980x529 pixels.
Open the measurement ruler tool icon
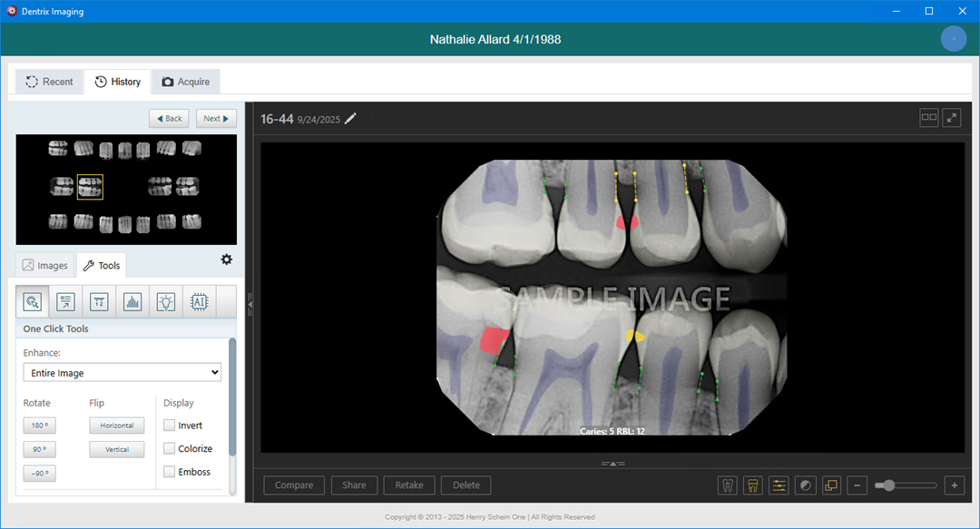click(x=99, y=302)
